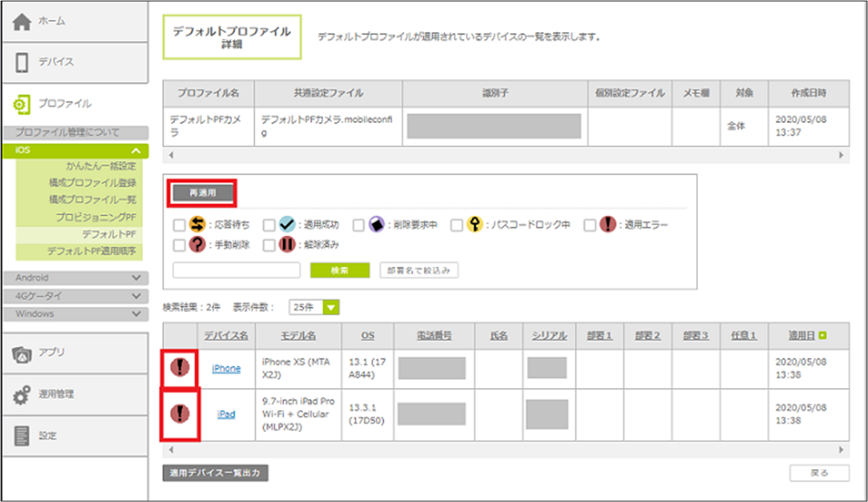The height and width of the screenshot is (502, 868).
Task: Open 構成プロファイル一覧 menu item
Action: point(93,200)
